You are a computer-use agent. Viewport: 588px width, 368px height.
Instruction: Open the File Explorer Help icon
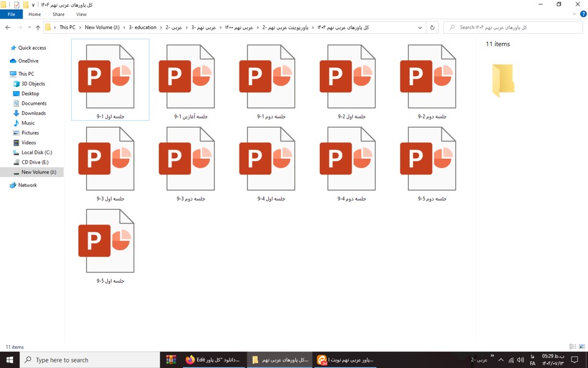[583, 14]
